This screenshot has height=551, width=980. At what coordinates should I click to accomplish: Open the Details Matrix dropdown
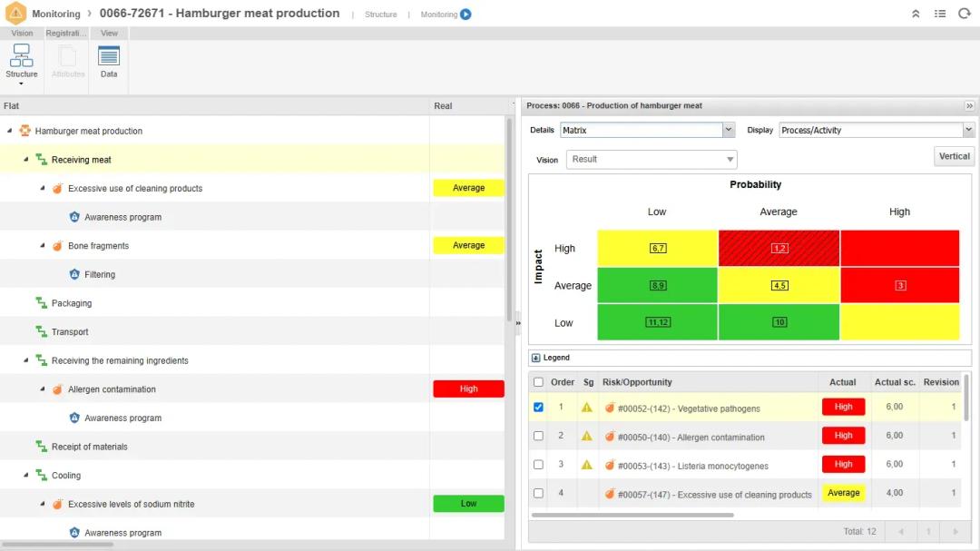728,131
